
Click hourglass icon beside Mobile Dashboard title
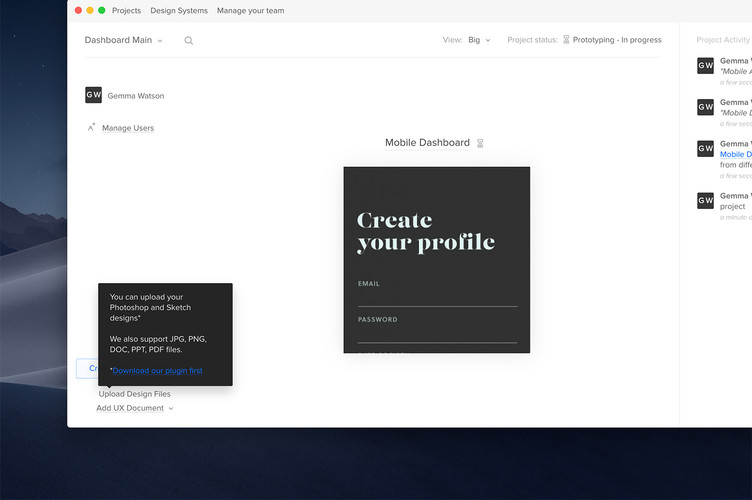coord(480,143)
